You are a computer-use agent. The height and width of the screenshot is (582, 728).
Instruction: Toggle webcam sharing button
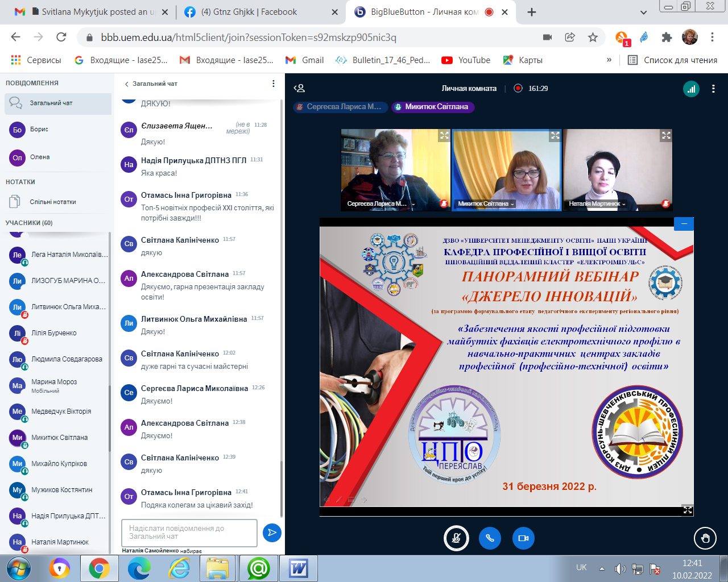(x=523, y=538)
